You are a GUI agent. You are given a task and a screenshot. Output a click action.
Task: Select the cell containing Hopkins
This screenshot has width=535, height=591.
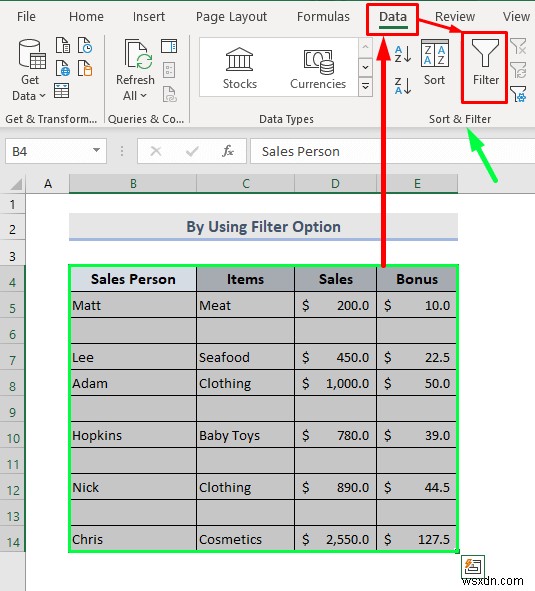coord(133,435)
